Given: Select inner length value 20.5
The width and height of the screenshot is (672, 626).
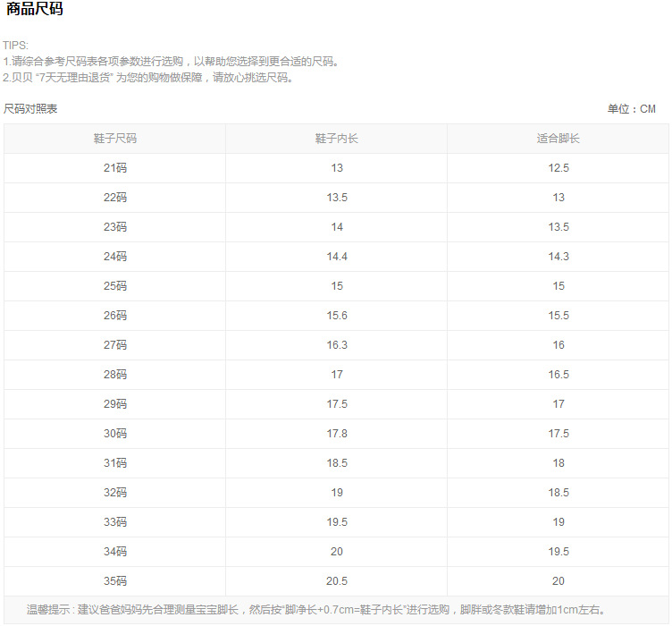Looking at the screenshot, I should pyautogui.click(x=337, y=581).
